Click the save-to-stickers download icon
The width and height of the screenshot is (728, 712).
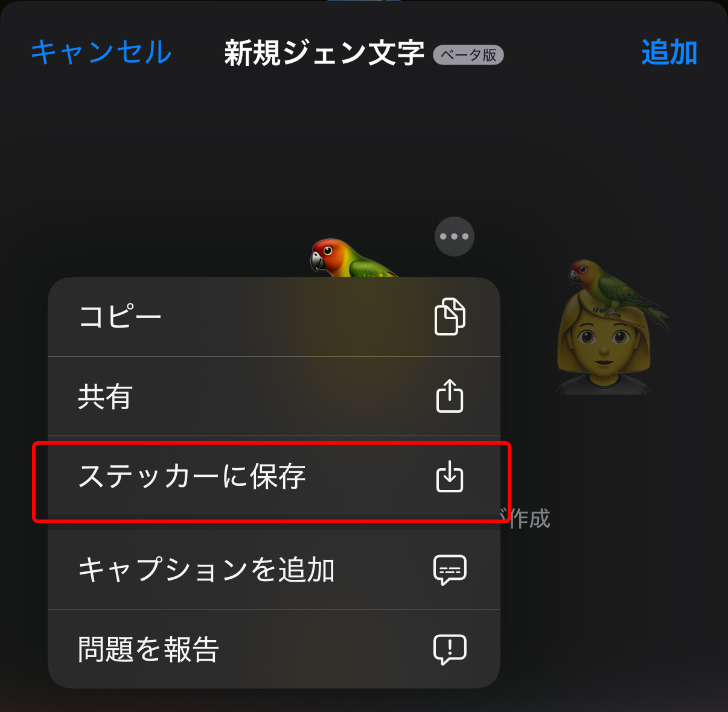450,477
